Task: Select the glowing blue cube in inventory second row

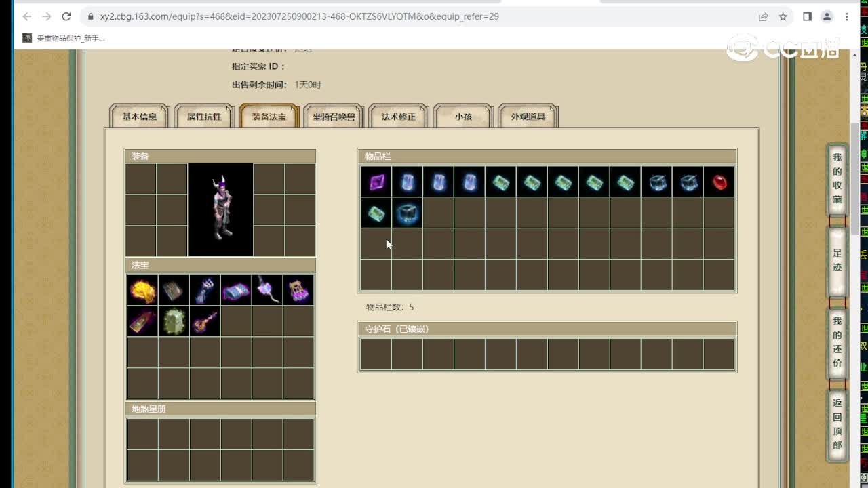Action: point(407,213)
